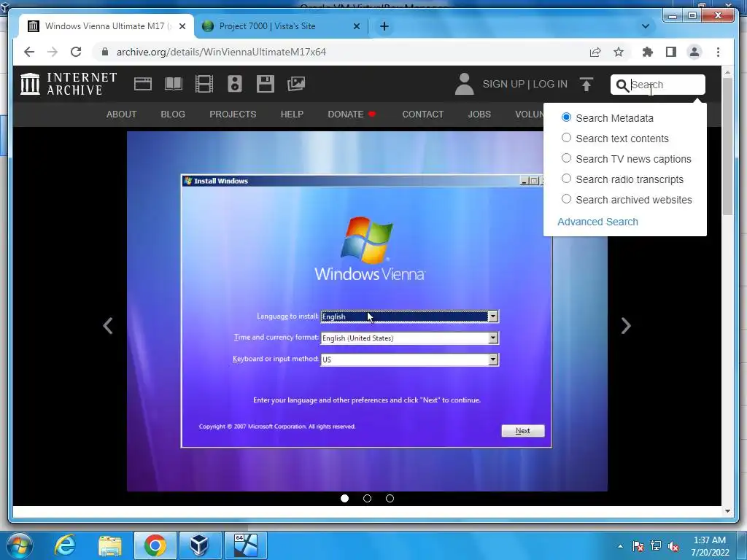Select the first carousel dot

tap(344, 498)
